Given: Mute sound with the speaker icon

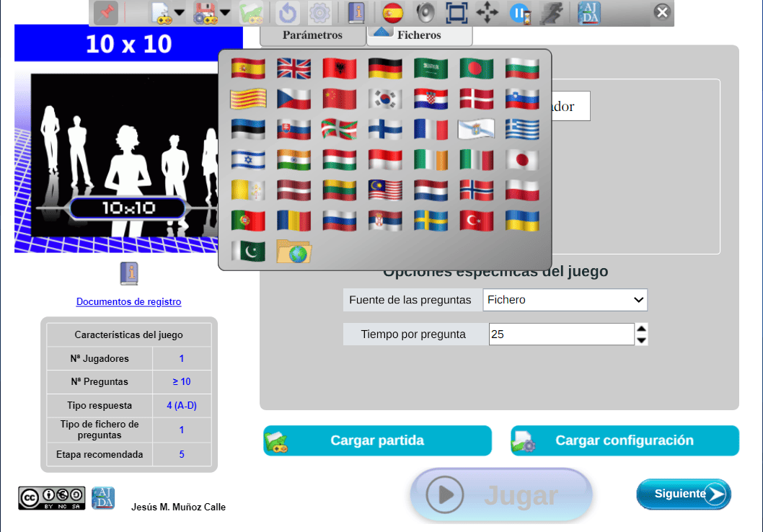Looking at the screenshot, I should [x=425, y=13].
